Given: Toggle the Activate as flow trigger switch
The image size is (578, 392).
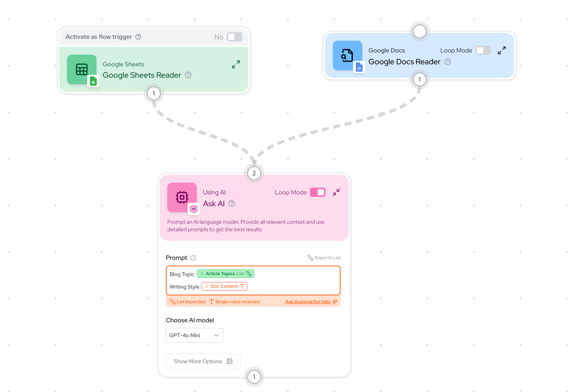Looking at the screenshot, I should [x=234, y=37].
